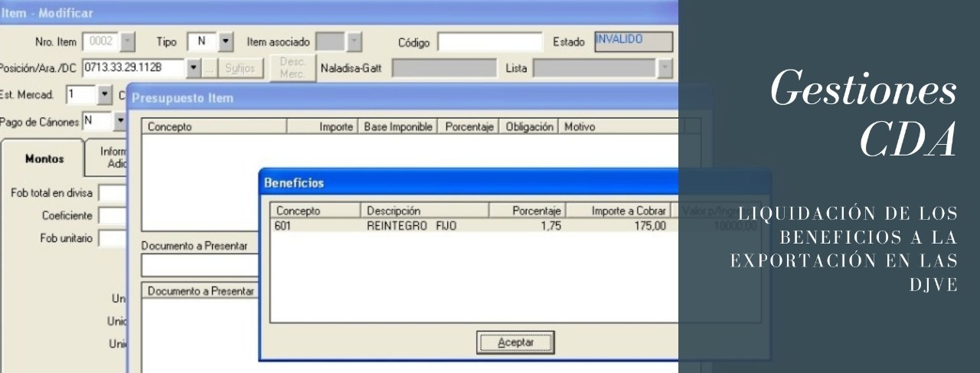Click the Código input field
The image size is (980, 373).
click(490, 41)
